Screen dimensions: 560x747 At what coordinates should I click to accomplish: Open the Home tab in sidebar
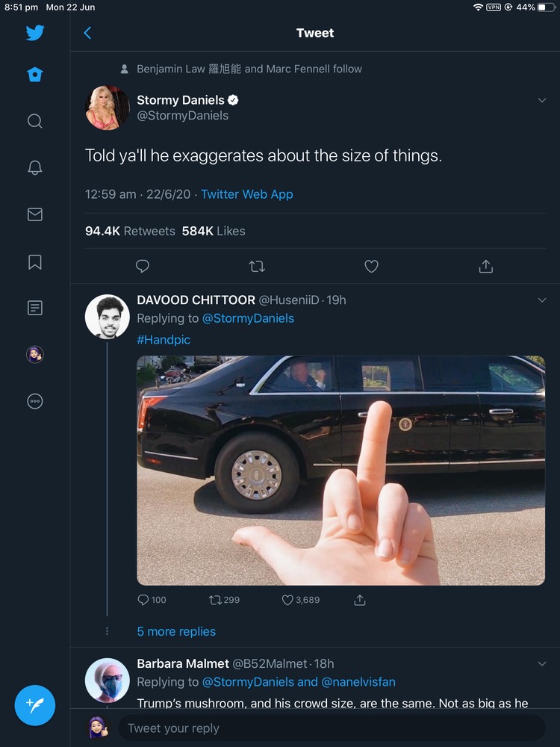tap(35, 75)
